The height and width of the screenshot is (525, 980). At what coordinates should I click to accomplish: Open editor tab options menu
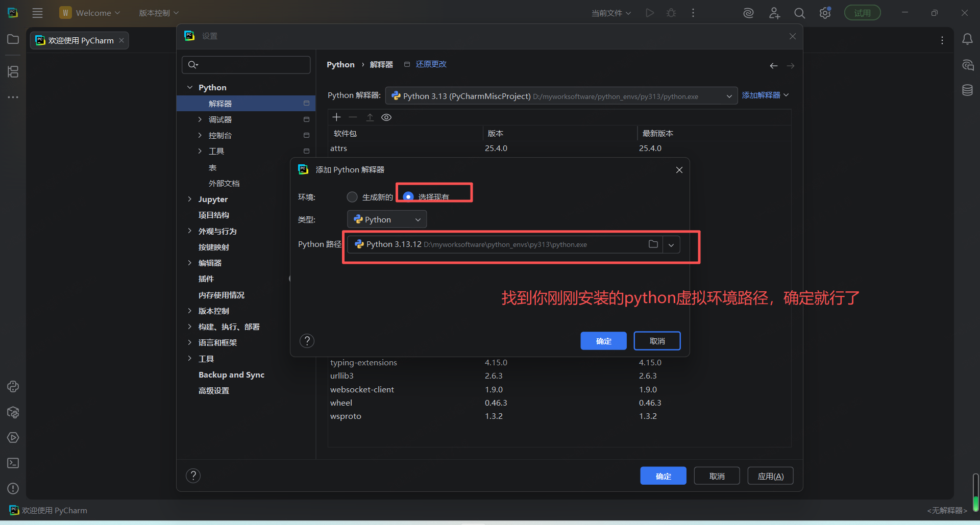(942, 40)
